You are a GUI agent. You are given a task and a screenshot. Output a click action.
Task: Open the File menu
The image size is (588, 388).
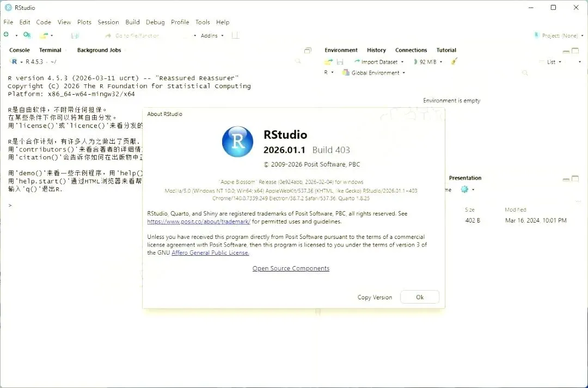click(x=8, y=22)
